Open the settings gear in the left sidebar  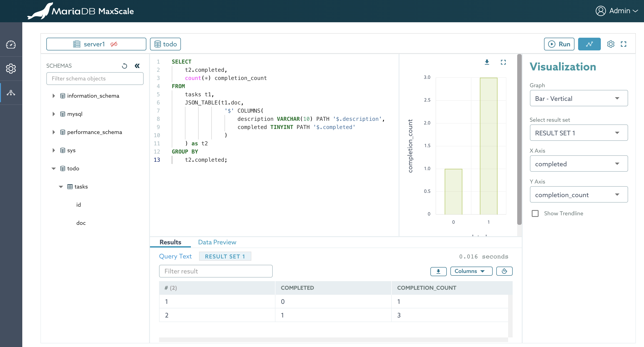(x=11, y=68)
